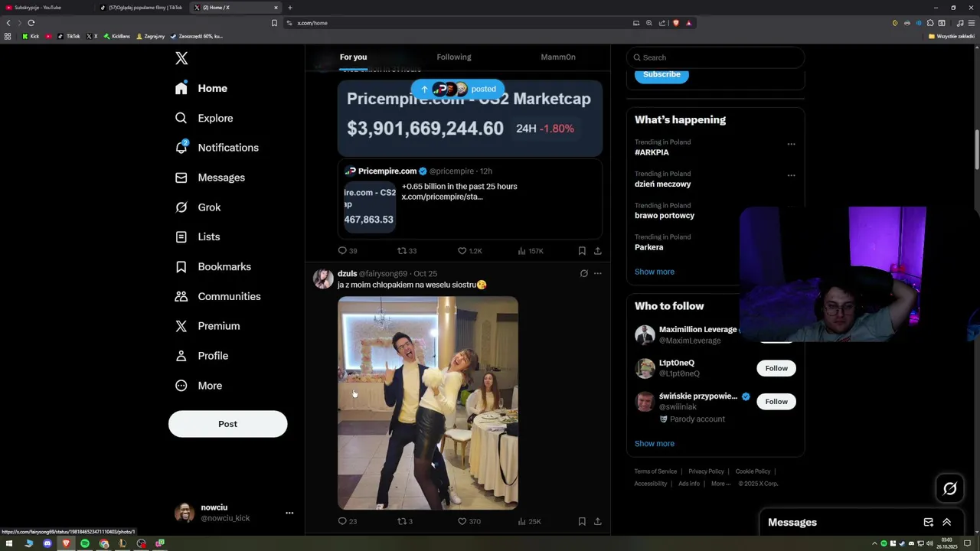The height and width of the screenshot is (551, 980).
Task: Open Bookmarks in the sidebar
Action: click(213, 266)
